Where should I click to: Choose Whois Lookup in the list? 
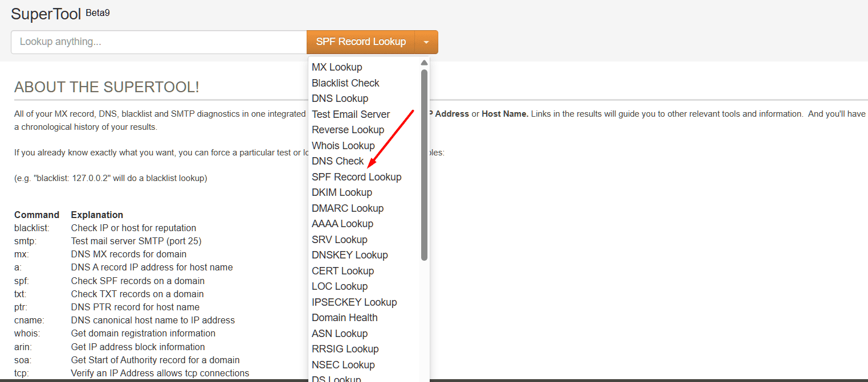click(x=343, y=146)
